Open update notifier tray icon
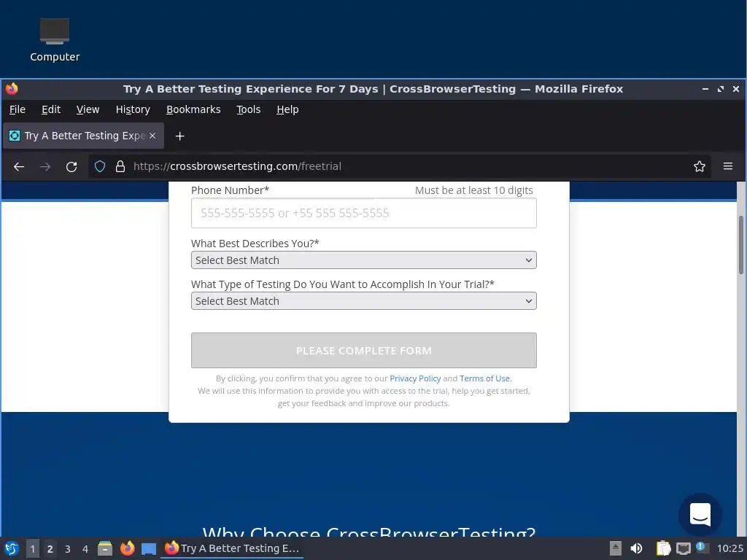Screen dimensions: 747x560 [702, 548]
